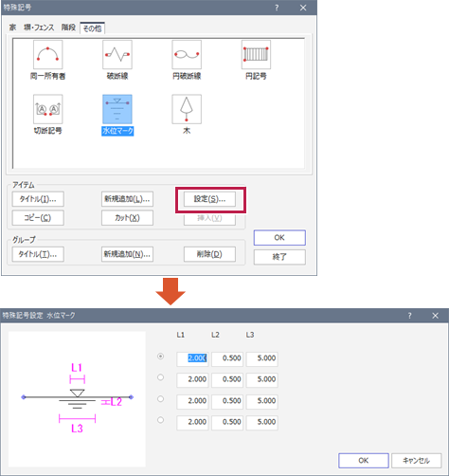This screenshot has width=449, height=476.
Task: Switch to the 塀・フェンス tab
Action: 39,27
